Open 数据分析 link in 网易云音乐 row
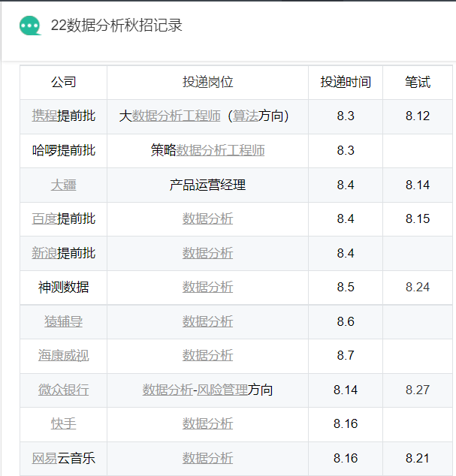 point(208,458)
